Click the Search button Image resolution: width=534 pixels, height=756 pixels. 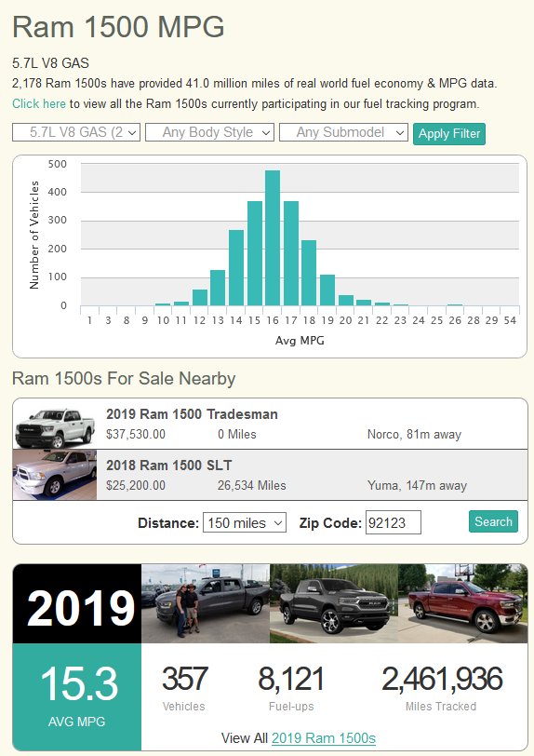(493, 521)
